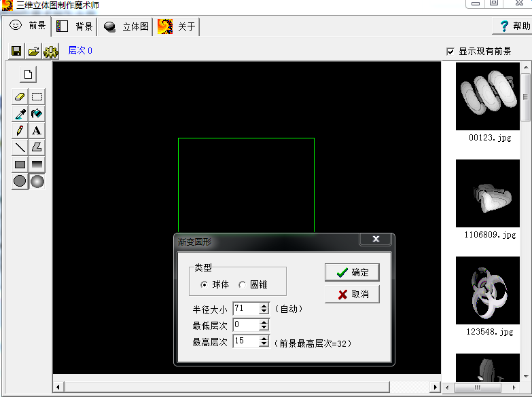Screen dimensions: 532x397
Task: Decrease 半径大小 with down arrow
Action: pyautogui.click(x=264, y=311)
